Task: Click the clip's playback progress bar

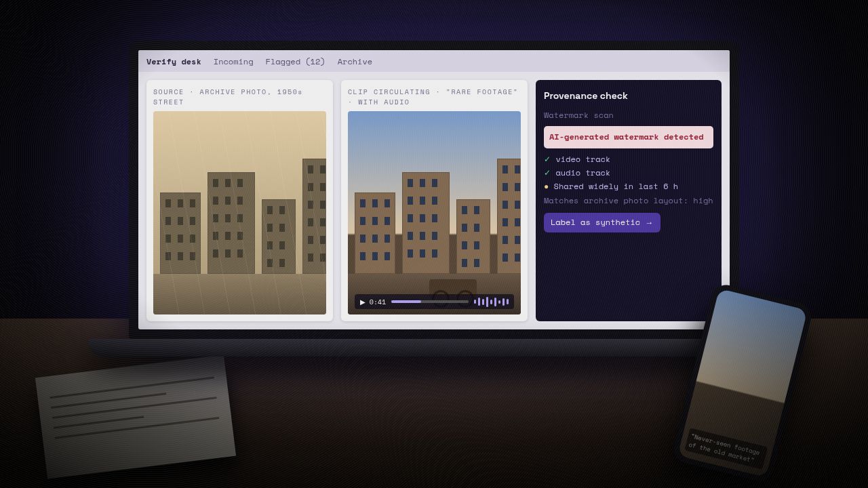Action: pyautogui.click(x=430, y=302)
